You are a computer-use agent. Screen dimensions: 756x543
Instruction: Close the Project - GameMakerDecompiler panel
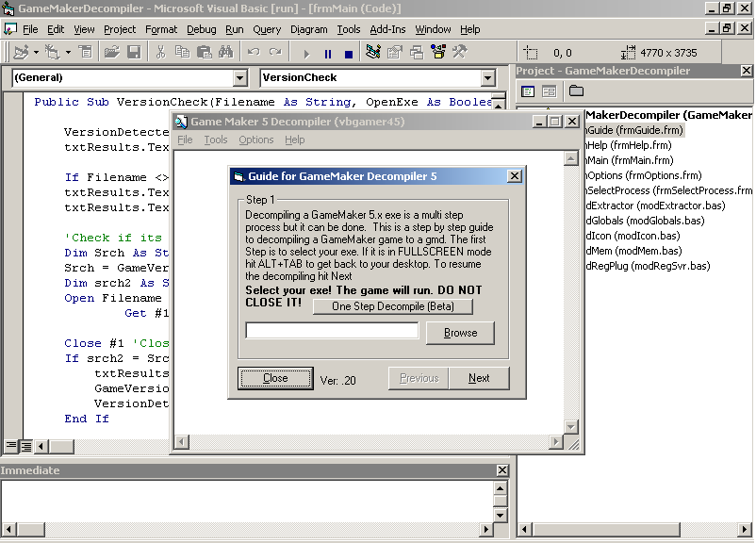click(747, 71)
